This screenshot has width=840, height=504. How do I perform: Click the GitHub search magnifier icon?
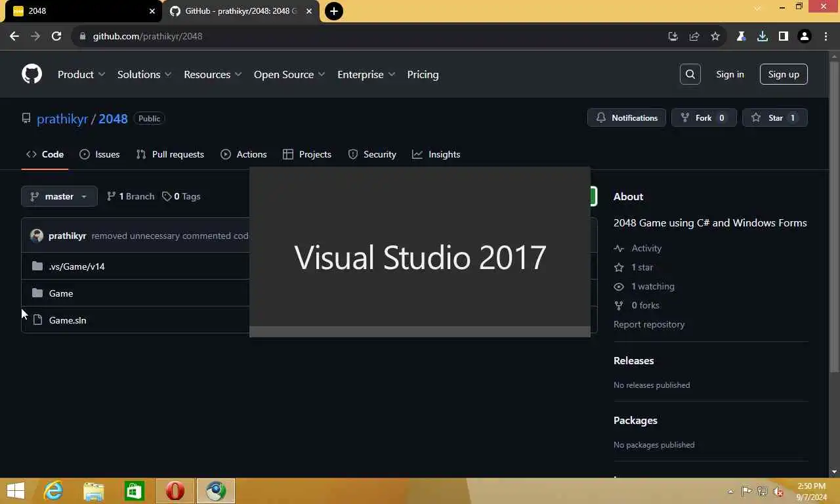tap(690, 74)
